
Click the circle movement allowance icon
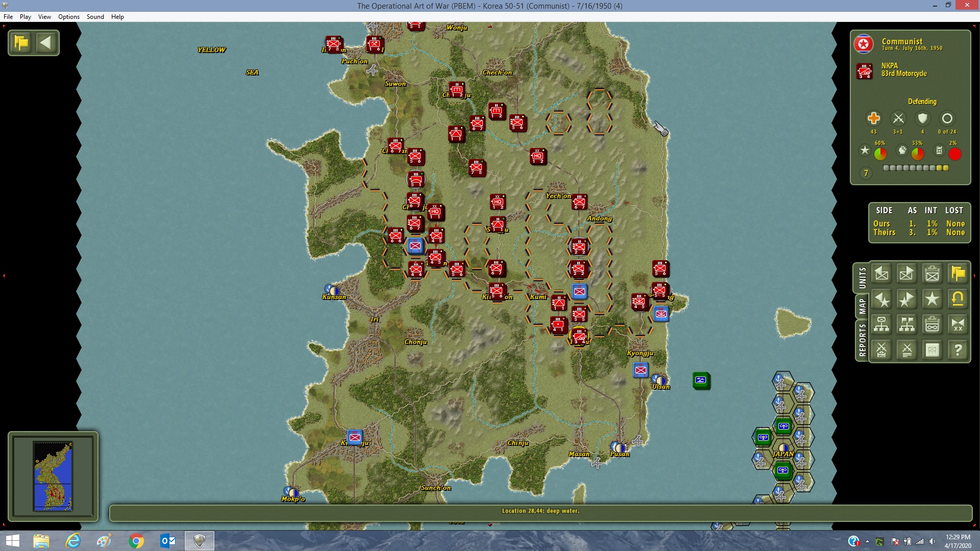pyautogui.click(x=947, y=118)
